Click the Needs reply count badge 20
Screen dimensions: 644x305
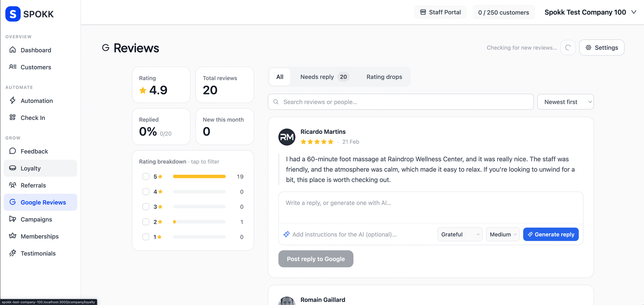point(343,77)
